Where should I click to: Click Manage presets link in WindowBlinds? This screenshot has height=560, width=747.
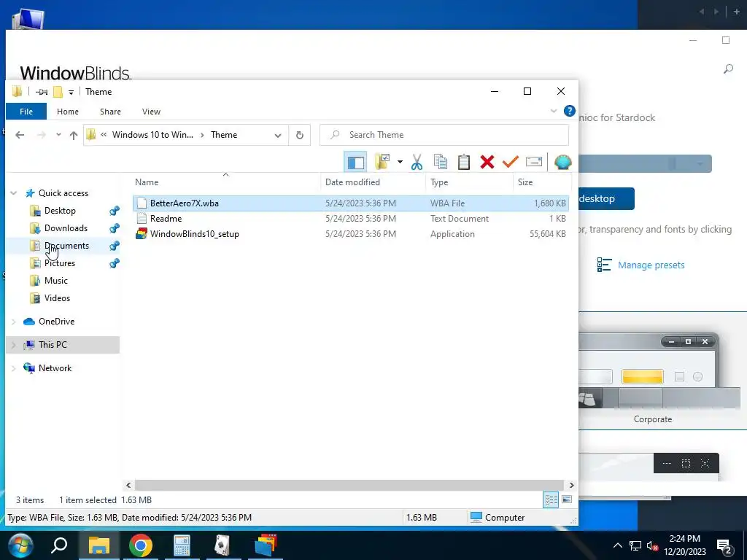651,265
